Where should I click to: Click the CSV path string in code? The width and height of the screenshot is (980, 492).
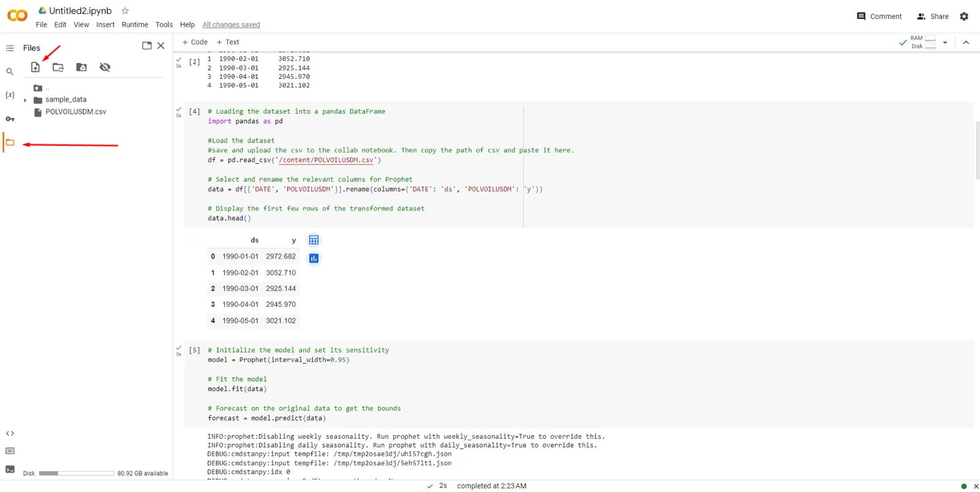(x=326, y=160)
